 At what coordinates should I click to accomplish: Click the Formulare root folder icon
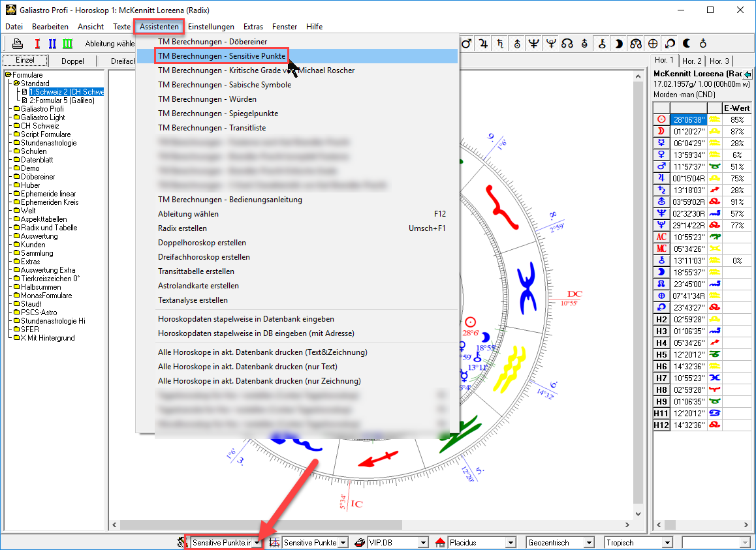(8, 75)
